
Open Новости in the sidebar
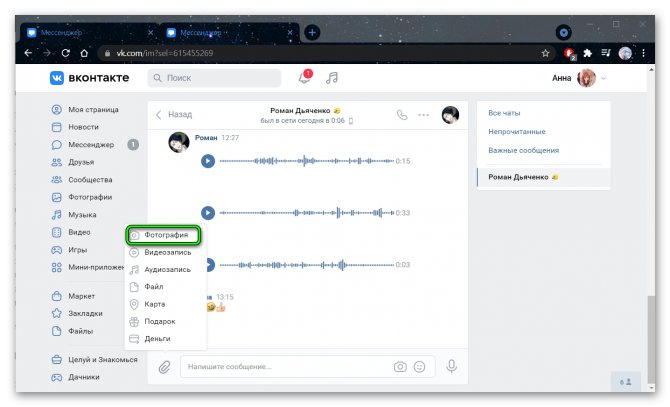[x=75, y=127]
